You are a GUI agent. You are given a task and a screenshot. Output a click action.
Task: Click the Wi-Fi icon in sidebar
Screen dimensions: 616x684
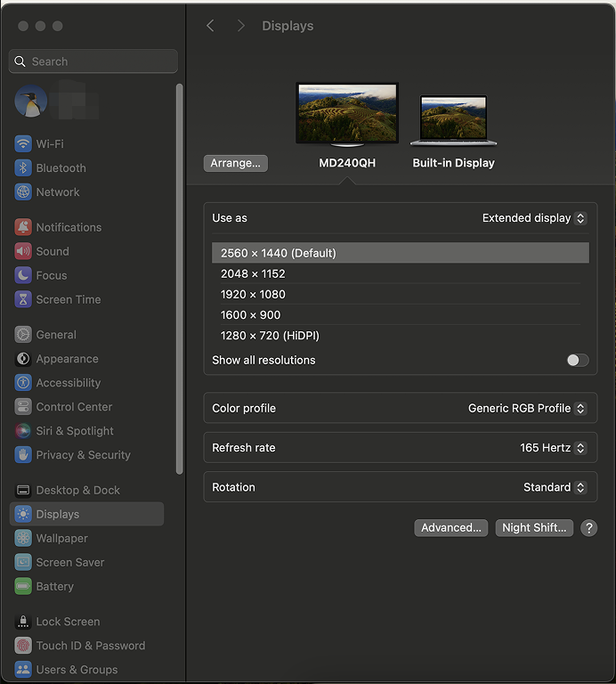(x=23, y=143)
